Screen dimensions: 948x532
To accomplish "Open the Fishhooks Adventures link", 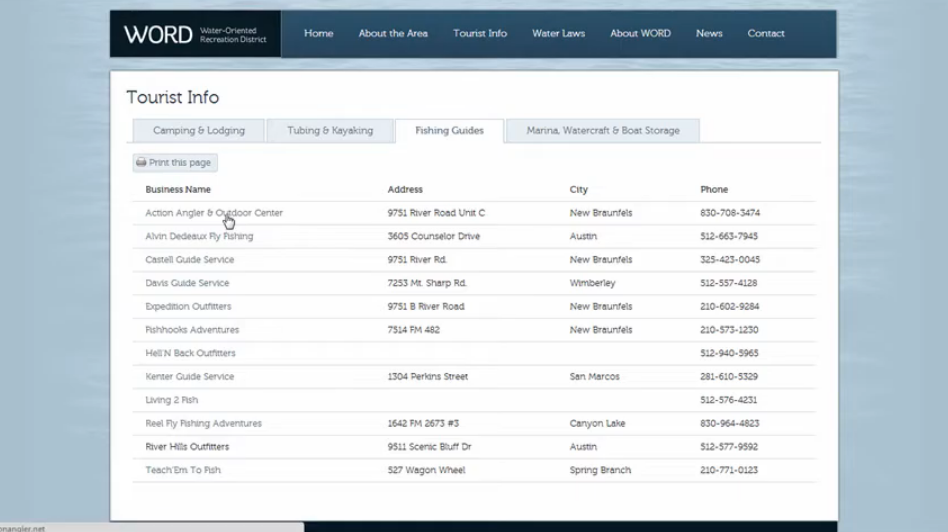I will [x=192, y=330].
